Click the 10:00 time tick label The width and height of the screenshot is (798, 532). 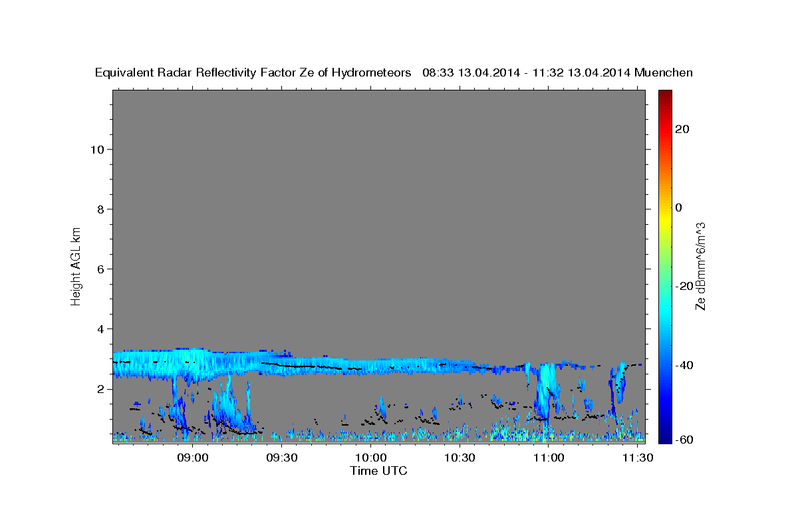coord(371,458)
